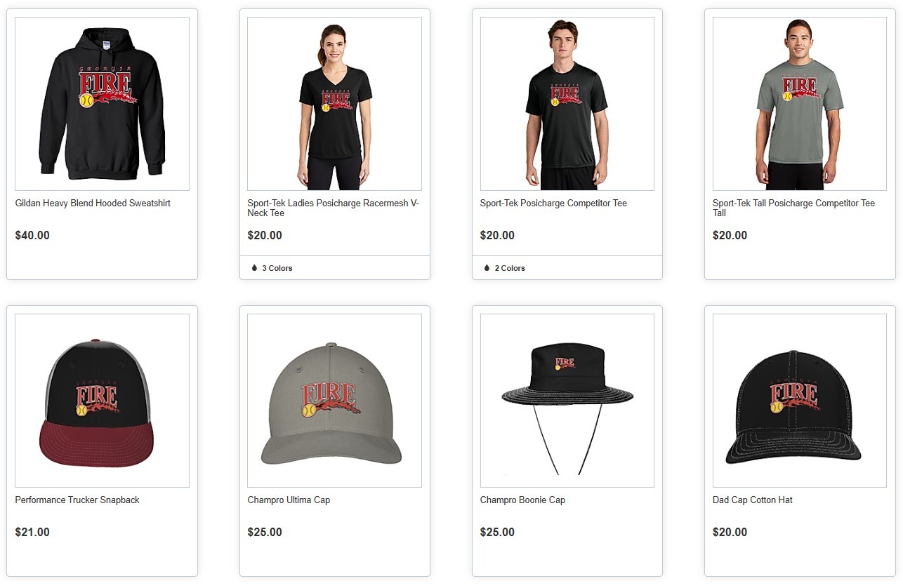Screen dimensions: 903x588
Task: Open the black Dad Cap image
Action: tap(799, 401)
